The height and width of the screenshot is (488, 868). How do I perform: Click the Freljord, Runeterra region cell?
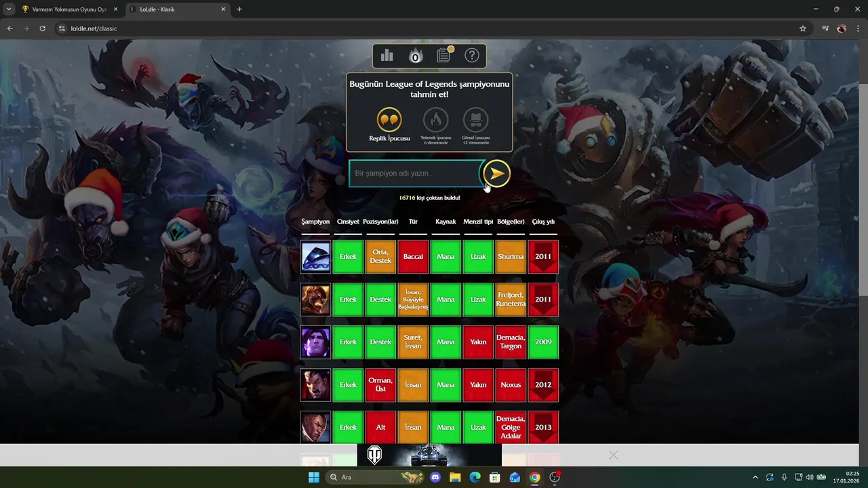click(511, 300)
